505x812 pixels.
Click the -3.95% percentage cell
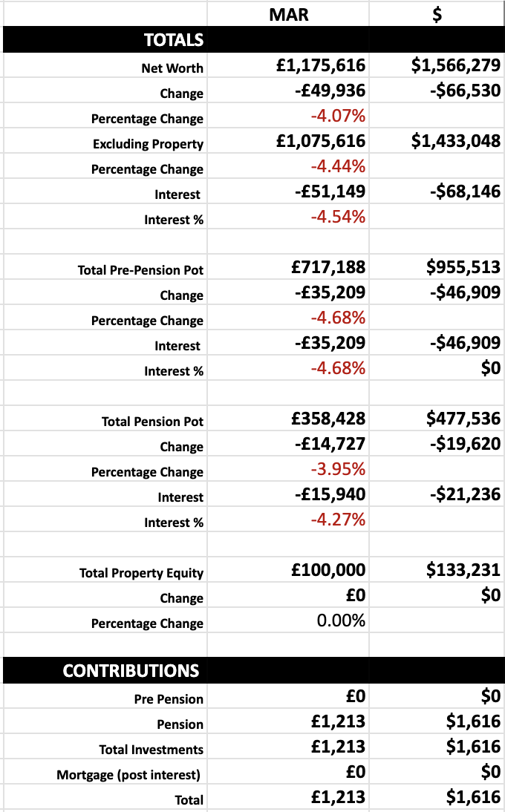pos(338,469)
